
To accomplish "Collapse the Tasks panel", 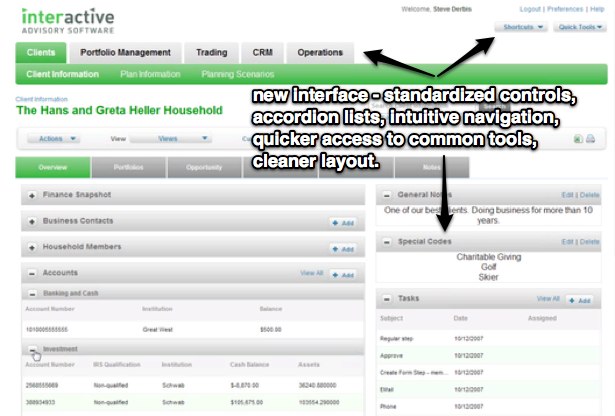I will pyautogui.click(x=387, y=299).
